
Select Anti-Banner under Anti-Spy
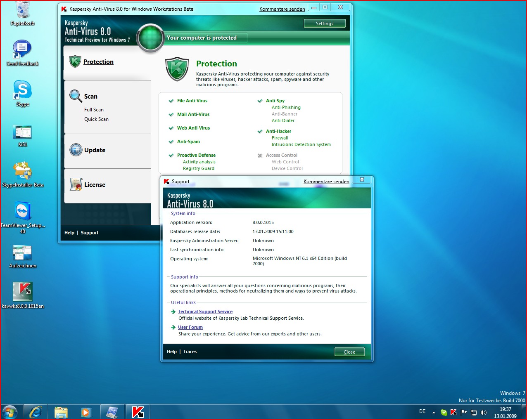tap(285, 114)
